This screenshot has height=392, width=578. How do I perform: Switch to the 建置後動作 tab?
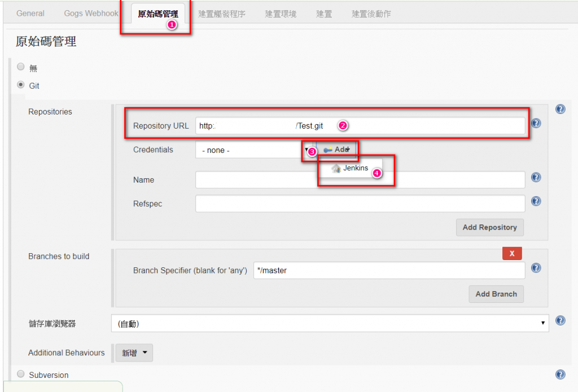click(371, 14)
